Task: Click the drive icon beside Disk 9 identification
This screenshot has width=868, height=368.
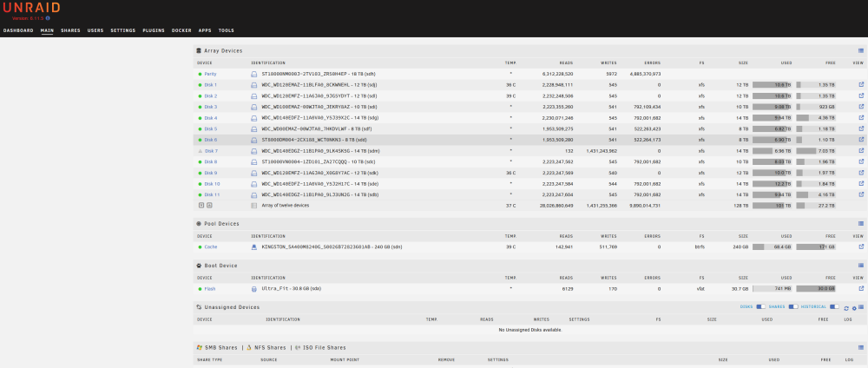Action: (x=254, y=173)
